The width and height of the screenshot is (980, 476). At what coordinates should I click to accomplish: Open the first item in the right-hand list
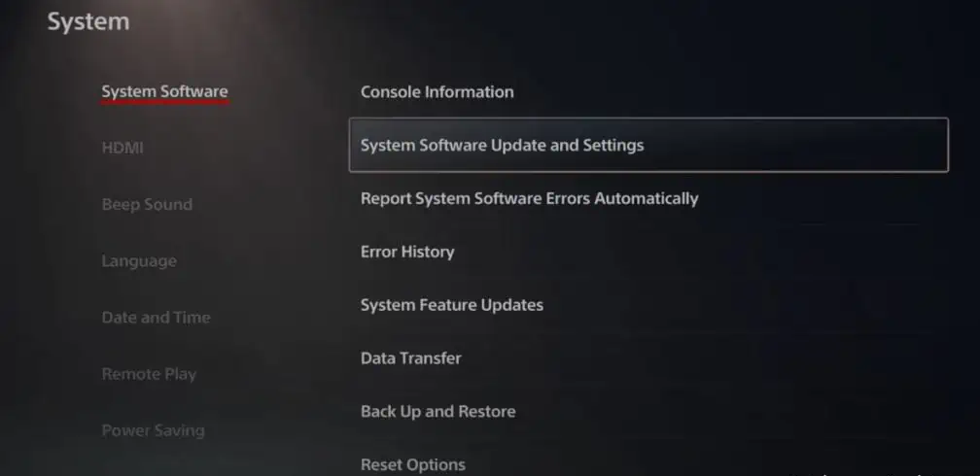(x=437, y=92)
